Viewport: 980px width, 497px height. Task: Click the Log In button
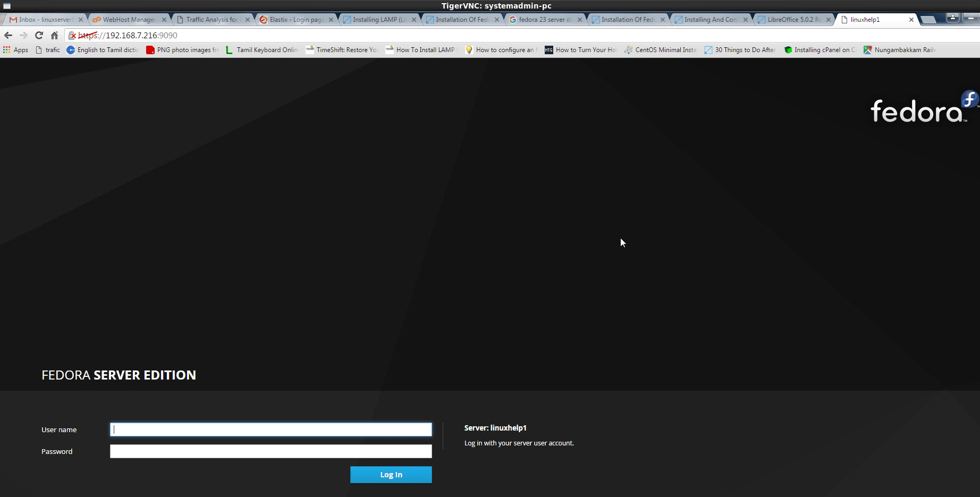[x=391, y=475]
